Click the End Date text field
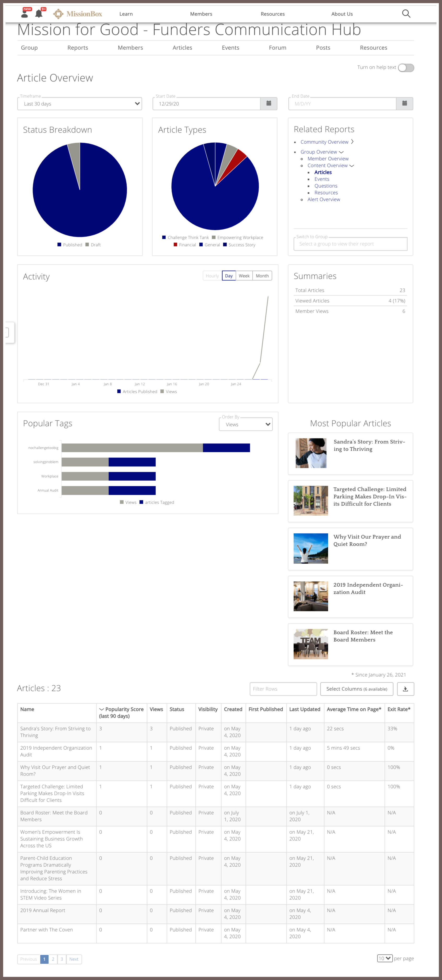This screenshot has height=980, width=442. [342, 103]
